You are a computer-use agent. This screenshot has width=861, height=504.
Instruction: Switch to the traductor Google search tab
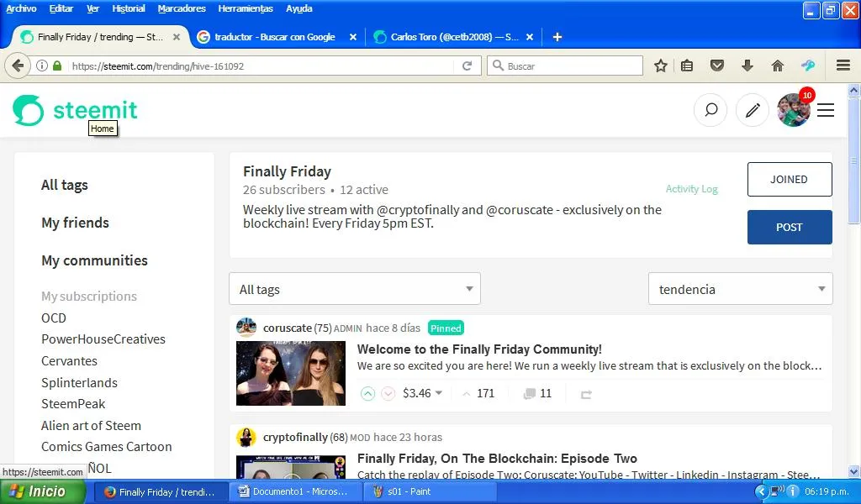[x=275, y=37]
